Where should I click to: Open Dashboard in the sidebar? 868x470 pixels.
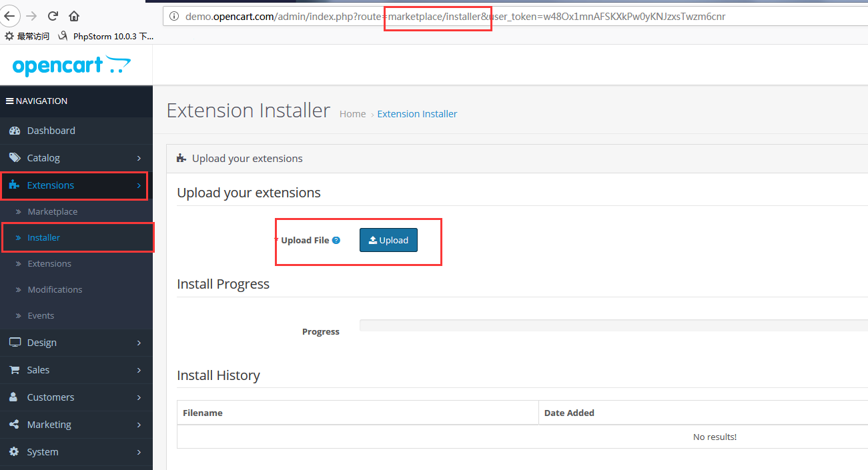(x=76, y=131)
